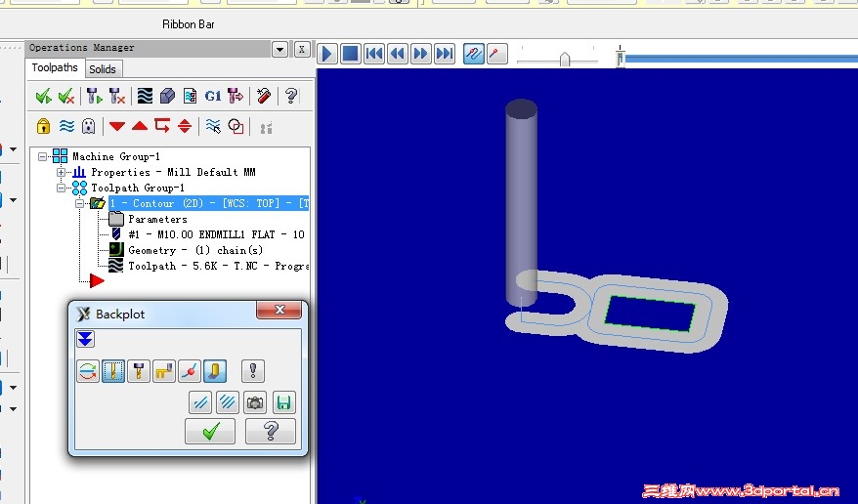
Task: Toggle run mode in playback bar
Action: coord(496,54)
